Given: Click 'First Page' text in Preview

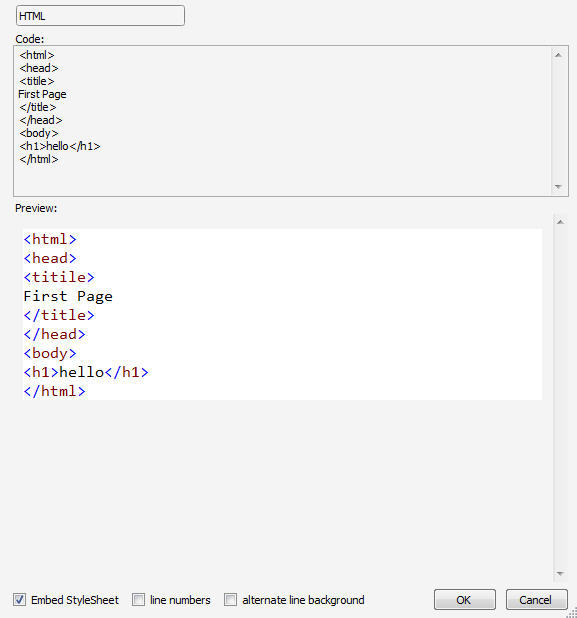Looking at the screenshot, I should [68, 296].
